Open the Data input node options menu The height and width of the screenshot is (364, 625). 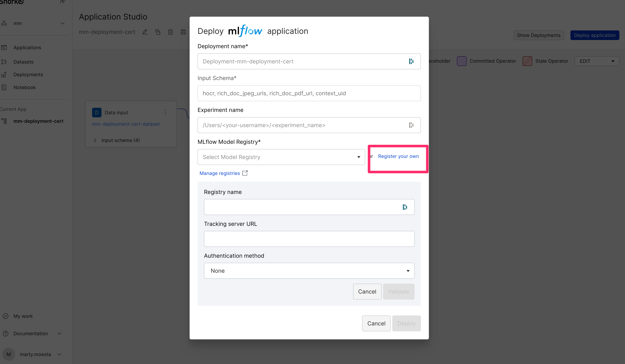(x=165, y=112)
